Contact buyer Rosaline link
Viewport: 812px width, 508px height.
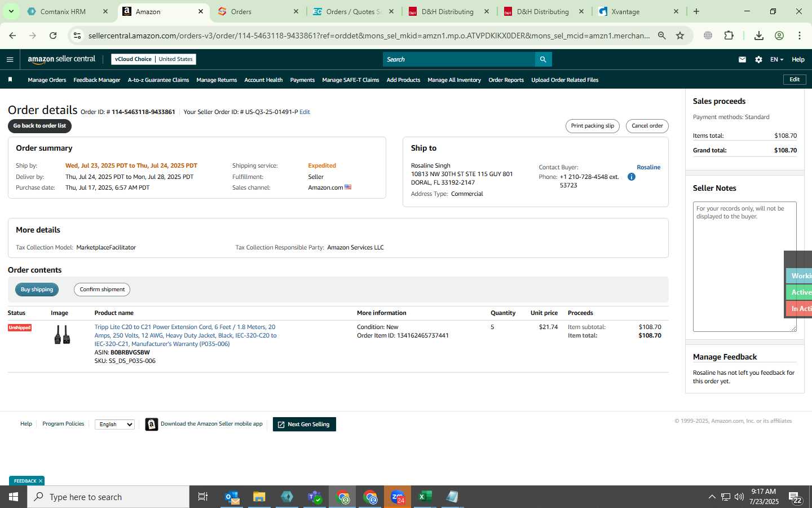648,167
